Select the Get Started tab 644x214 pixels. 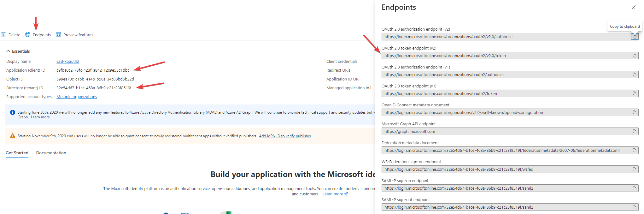17,153
